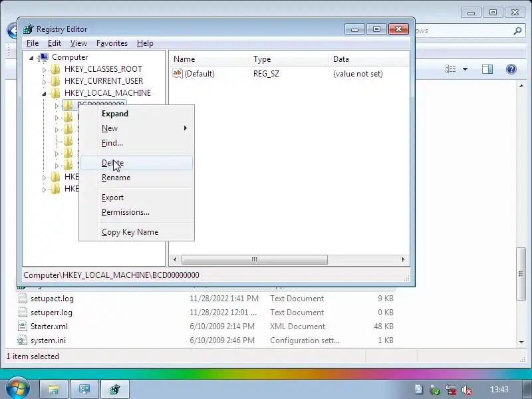Open Windows Explorer from the taskbar
Screen dimensions: 532x399
point(54,389)
